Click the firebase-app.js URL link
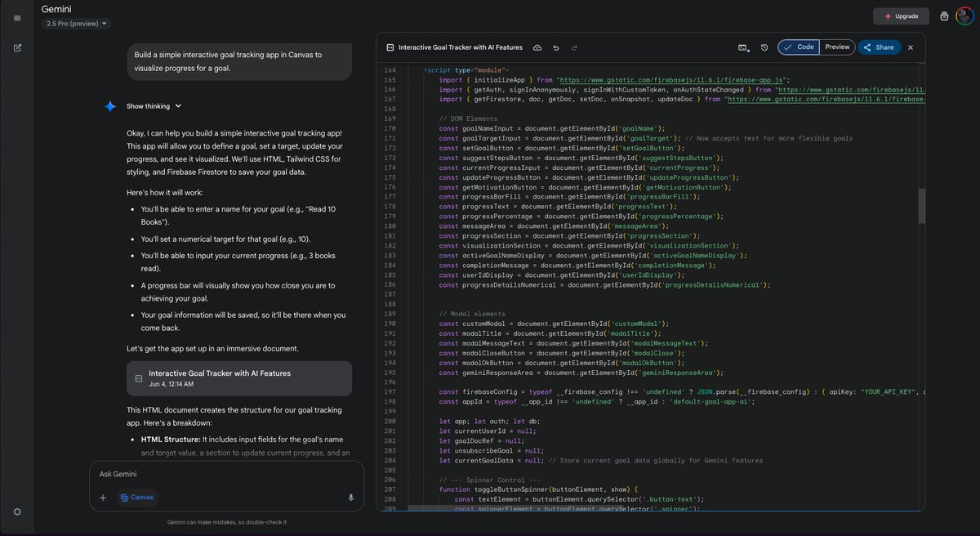Image resolution: width=980 pixels, height=536 pixels. [x=670, y=80]
